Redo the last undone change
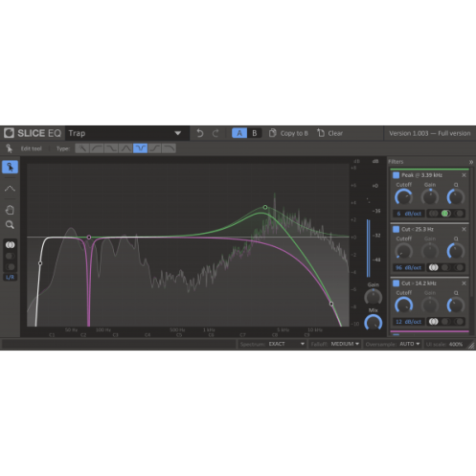 pos(215,133)
